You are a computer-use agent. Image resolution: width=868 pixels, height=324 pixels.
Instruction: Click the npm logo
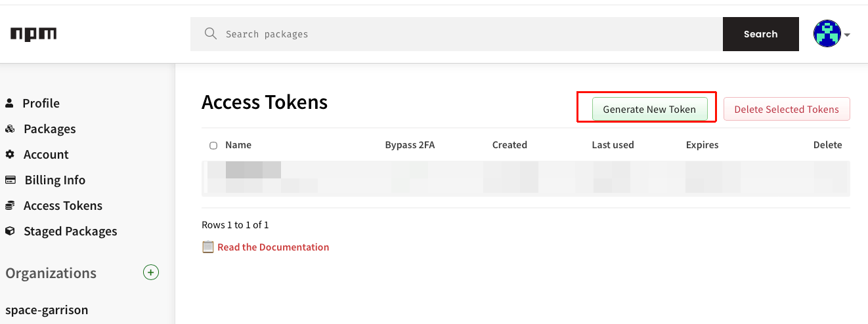pyautogui.click(x=33, y=34)
